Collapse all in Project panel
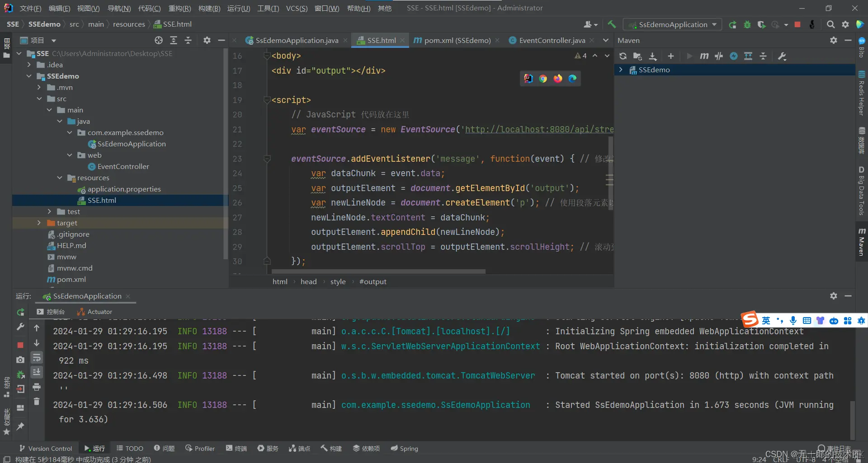The height and width of the screenshot is (463, 868). [188, 40]
